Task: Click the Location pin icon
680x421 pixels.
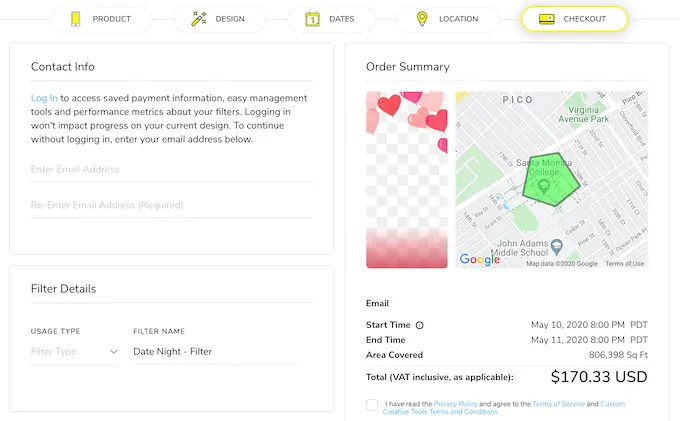Action: click(x=422, y=19)
